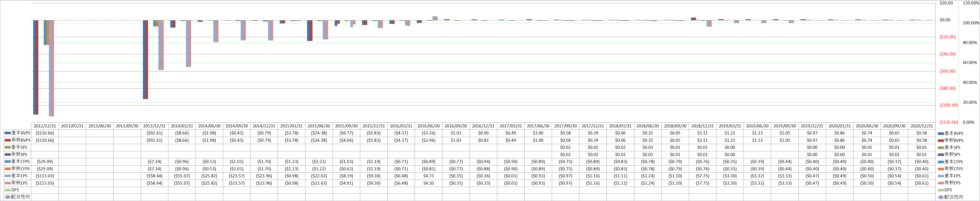Click the 120.00% secondary axis label
Viewport: 980px width, 201px height.
pos(971,3)
